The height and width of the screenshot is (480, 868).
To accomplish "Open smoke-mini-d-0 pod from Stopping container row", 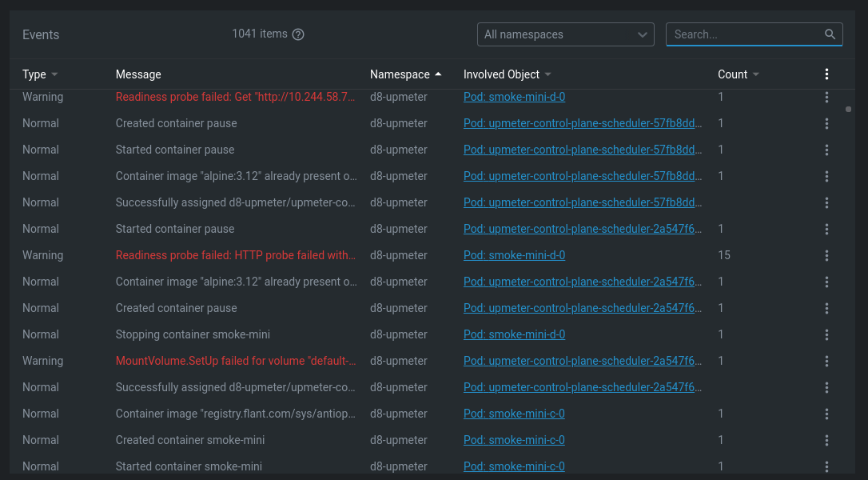I will [x=514, y=334].
